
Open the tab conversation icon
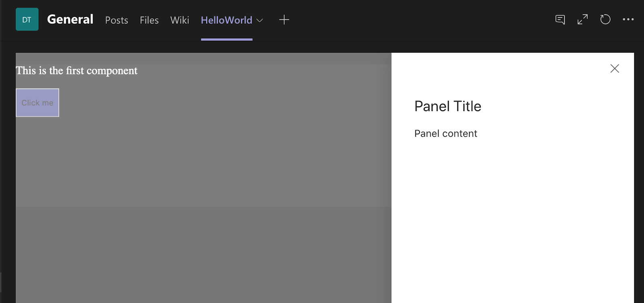click(560, 19)
